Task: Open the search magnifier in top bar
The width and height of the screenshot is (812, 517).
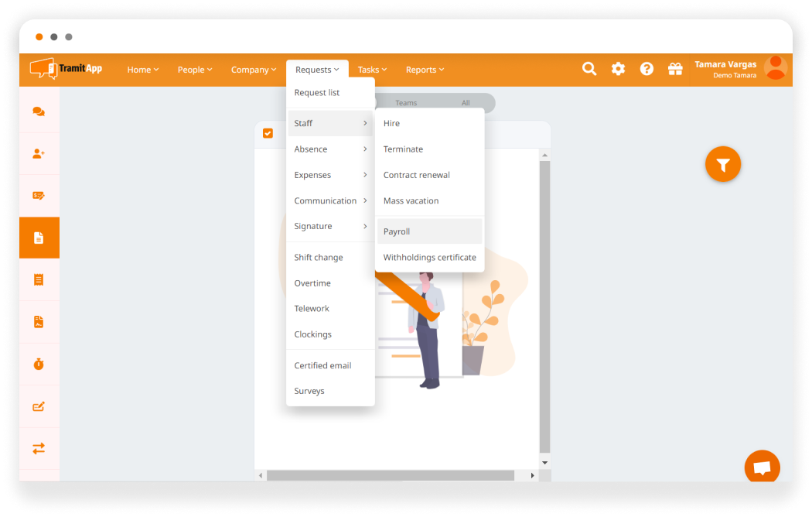Action: click(x=589, y=69)
